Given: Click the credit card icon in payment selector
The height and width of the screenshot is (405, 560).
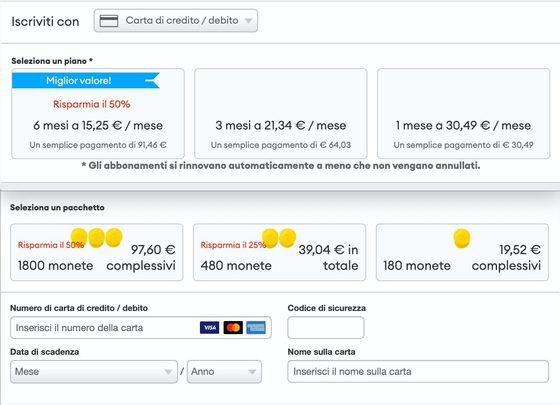Looking at the screenshot, I should (x=109, y=21).
